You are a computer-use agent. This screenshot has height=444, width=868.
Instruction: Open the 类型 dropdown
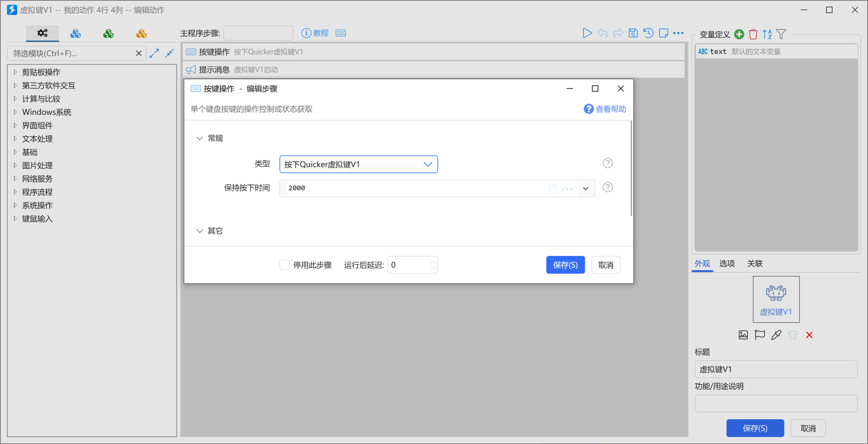click(359, 164)
